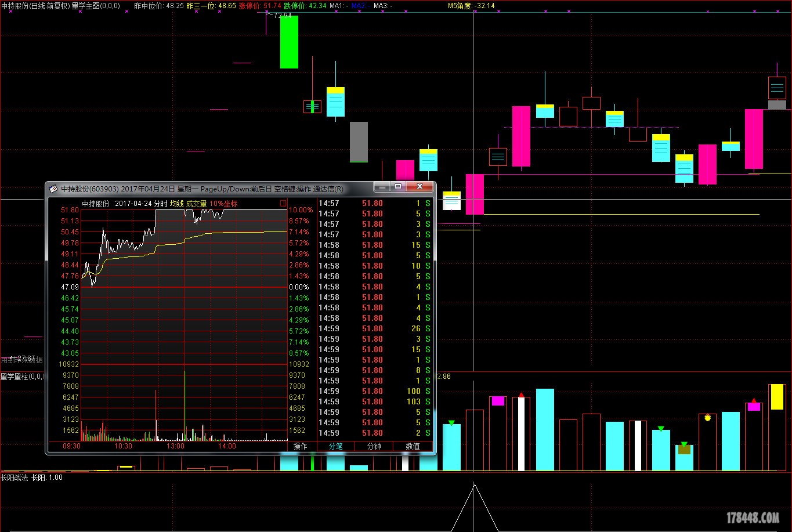Click the 昨中位价: 48.25 value
The width and height of the screenshot is (792, 532).
(158, 6)
